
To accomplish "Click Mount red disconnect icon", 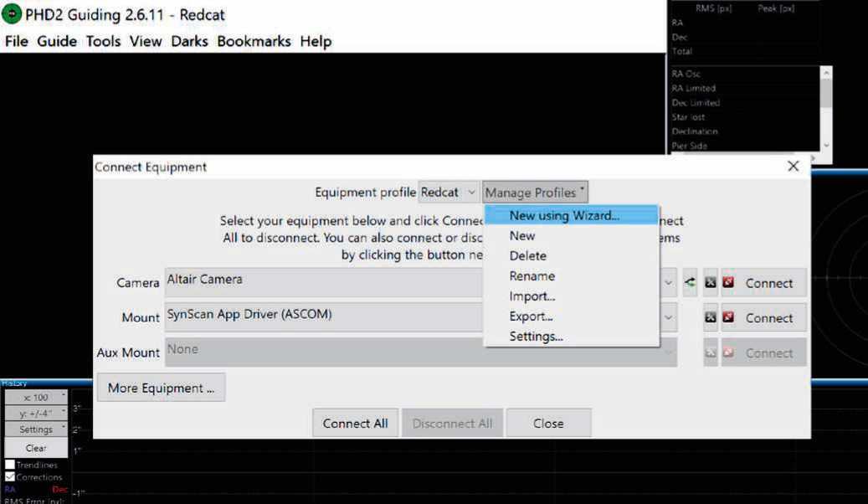I will (x=728, y=317).
